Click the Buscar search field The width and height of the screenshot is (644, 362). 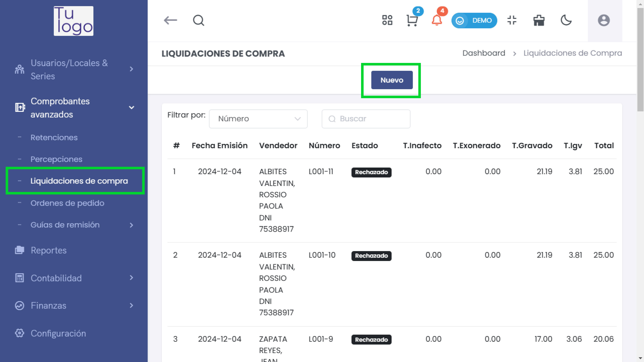pyautogui.click(x=366, y=119)
